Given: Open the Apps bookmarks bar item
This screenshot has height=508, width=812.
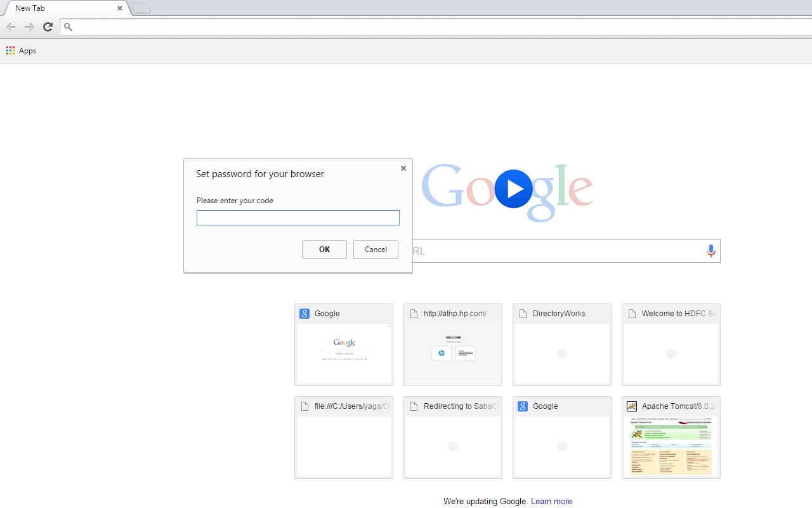Looking at the screenshot, I should 27,51.
